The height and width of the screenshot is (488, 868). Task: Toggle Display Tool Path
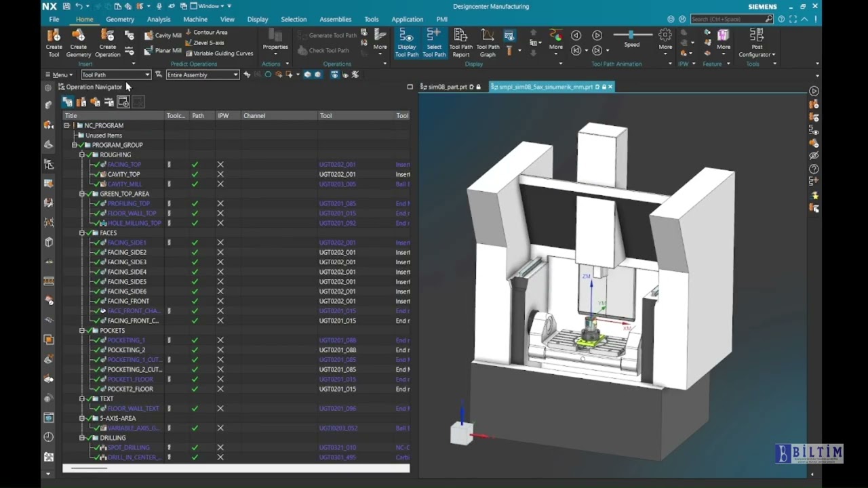[406, 43]
